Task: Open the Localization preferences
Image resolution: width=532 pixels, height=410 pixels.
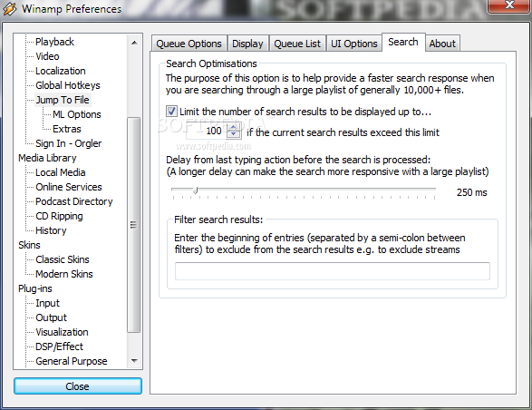Action: (x=61, y=71)
